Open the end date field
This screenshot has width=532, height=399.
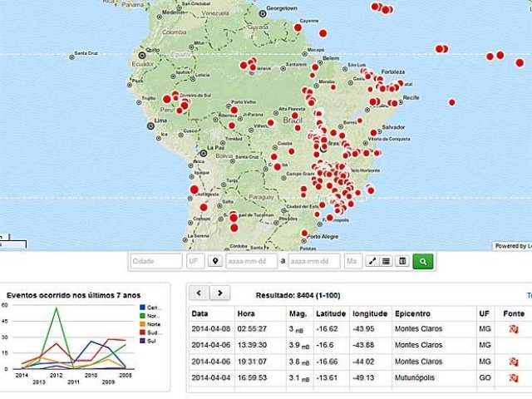tap(315, 261)
